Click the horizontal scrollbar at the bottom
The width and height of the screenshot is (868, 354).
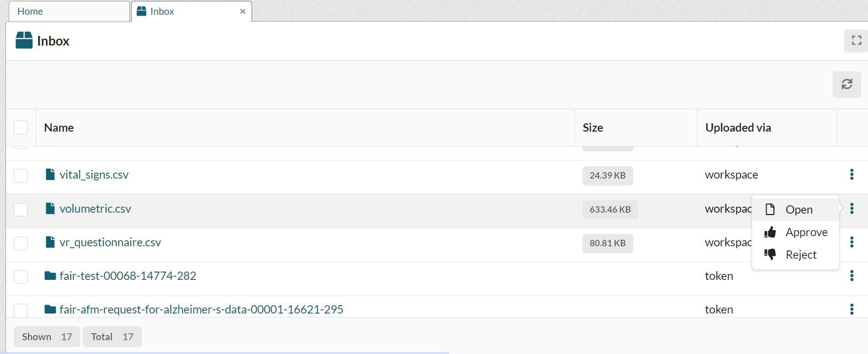point(225,352)
